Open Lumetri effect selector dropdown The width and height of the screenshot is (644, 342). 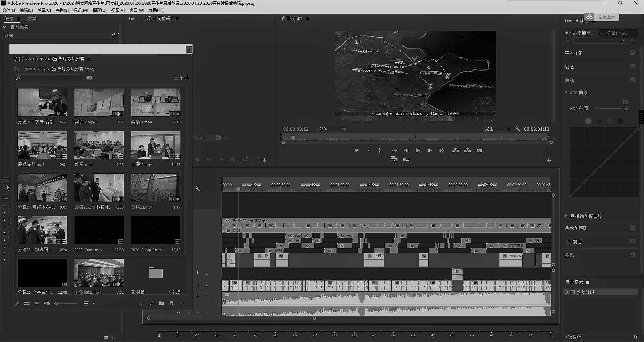pos(599,41)
